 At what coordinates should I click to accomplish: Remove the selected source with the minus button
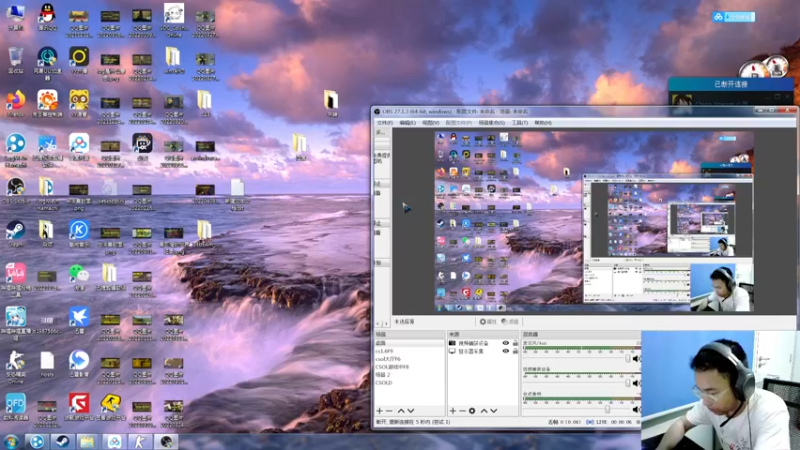pos(462,411)
